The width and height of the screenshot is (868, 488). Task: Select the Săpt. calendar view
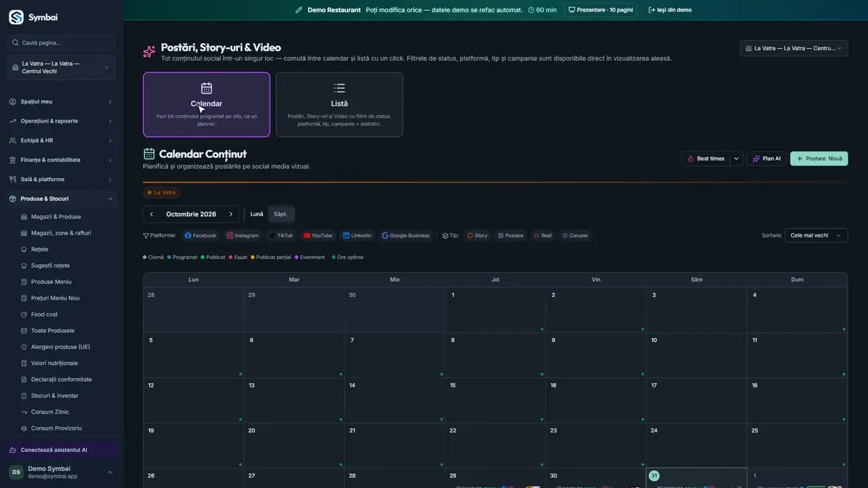pos(281,214)
